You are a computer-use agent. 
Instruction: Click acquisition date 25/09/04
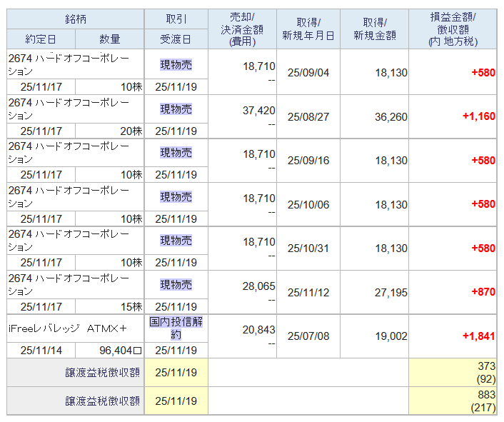(x=308, y=73)
